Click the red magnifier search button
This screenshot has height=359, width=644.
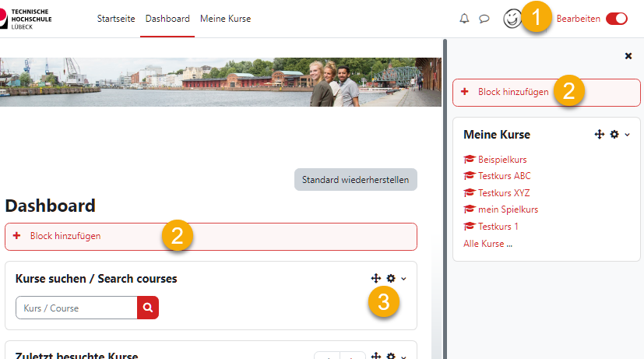point(148,308)
